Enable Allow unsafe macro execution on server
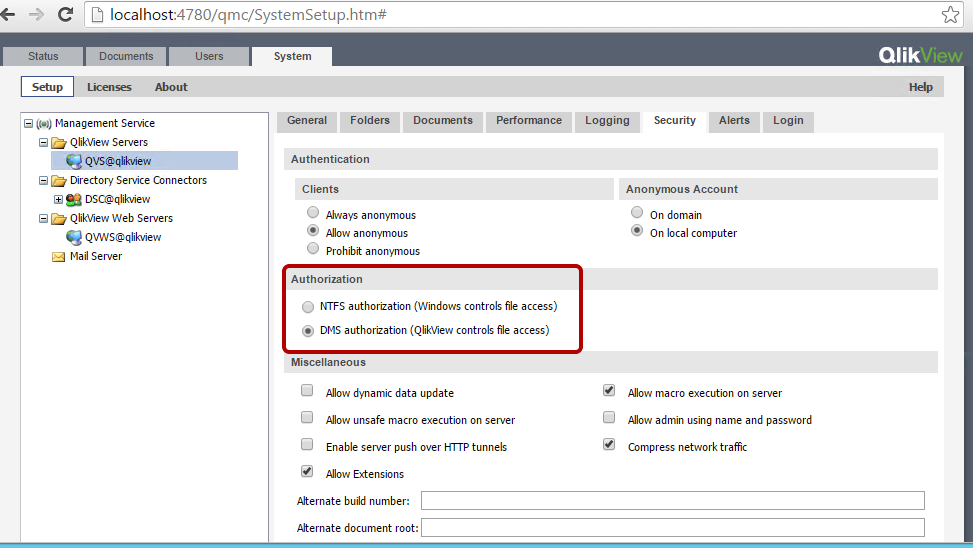This screenshot has width=973, height=548. tap(307, 417)
